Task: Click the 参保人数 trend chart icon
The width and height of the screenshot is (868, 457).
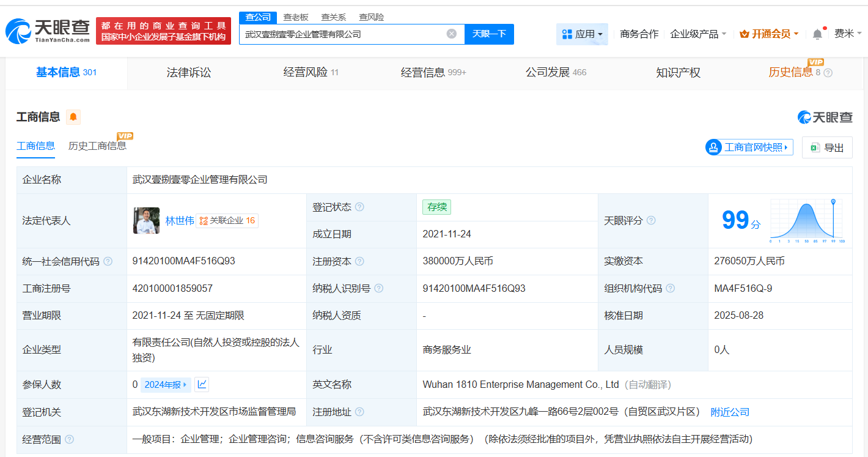Action: [x=200, y=384]
